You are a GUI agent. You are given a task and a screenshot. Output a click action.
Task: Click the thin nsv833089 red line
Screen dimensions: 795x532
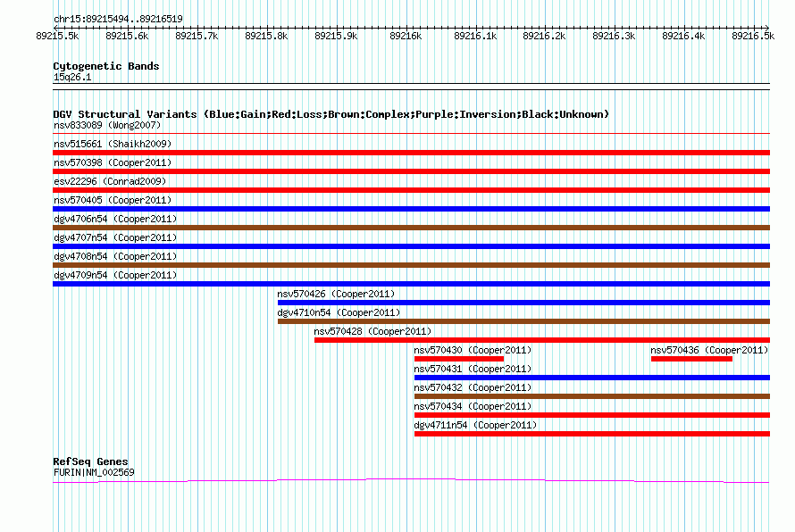pyautogui.click(x=411, y=134)
